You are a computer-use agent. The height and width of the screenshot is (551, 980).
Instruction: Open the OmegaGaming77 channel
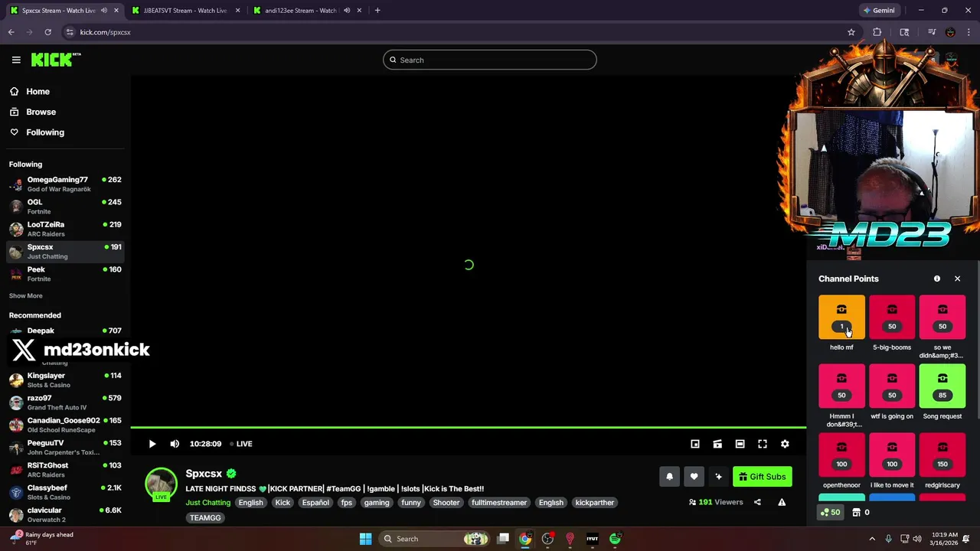[x=65, y=184]
